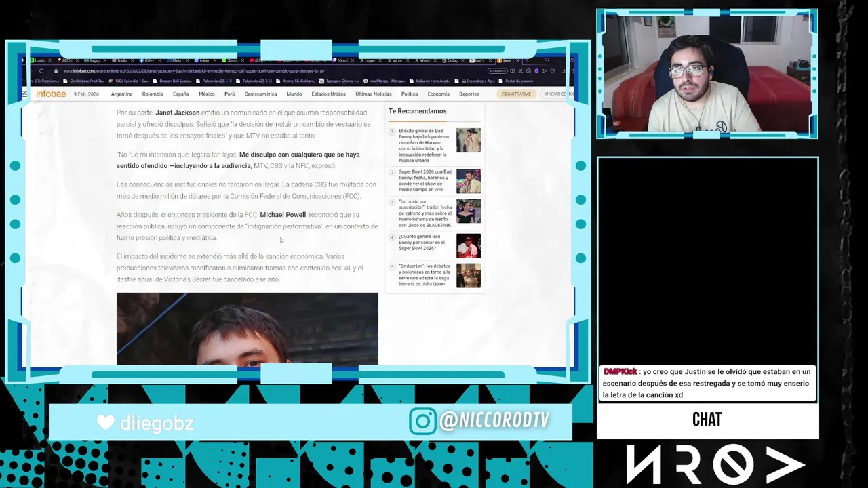Open the camera snapshot icon in address bar

528,71
